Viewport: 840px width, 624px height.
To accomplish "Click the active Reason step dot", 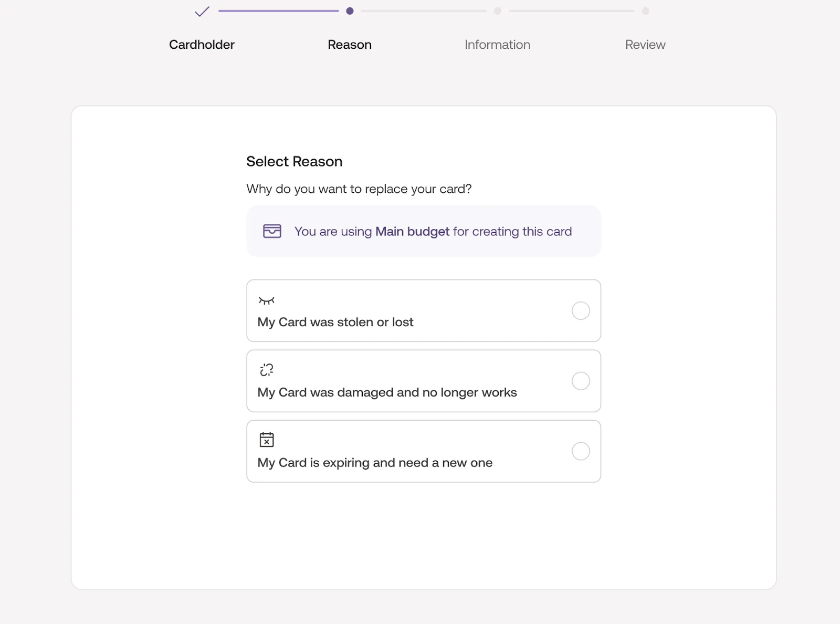I will pyautogui.click(x=350, y=11).
